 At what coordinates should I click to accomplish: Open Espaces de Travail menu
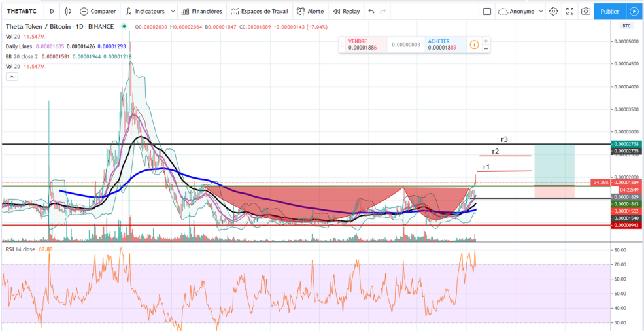tap(260, 12)
